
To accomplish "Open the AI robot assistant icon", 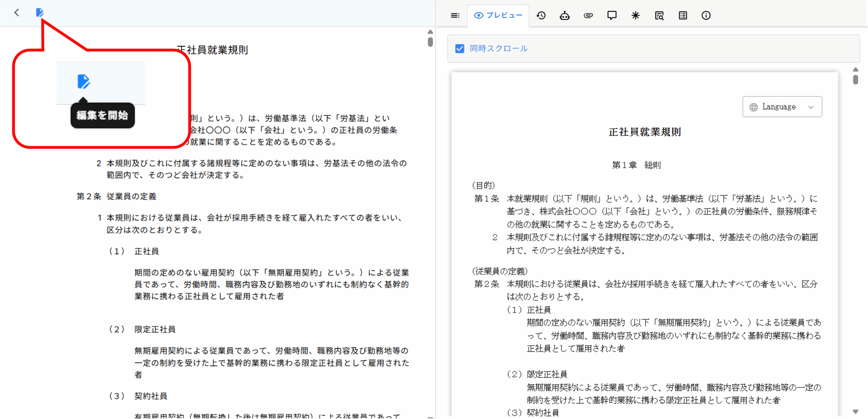I will pos(564,15).
